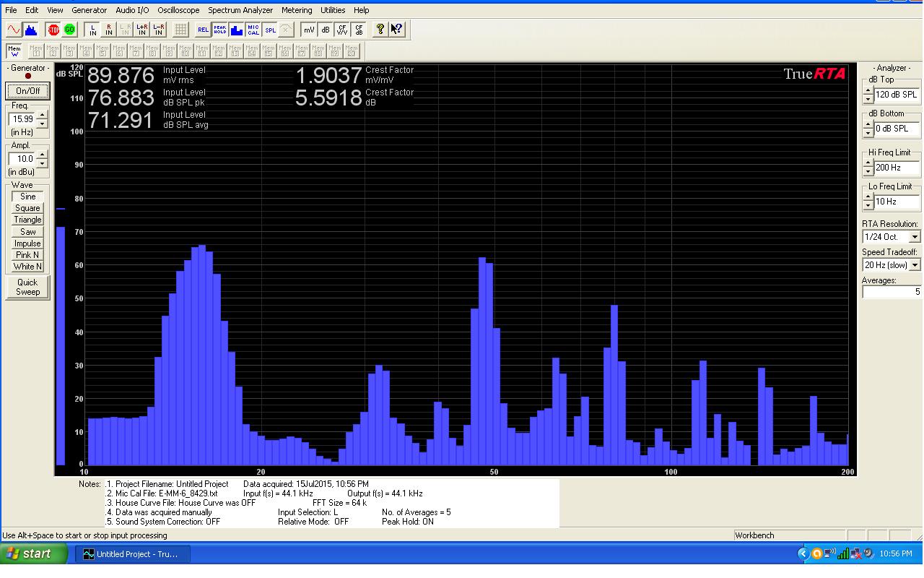This screenshot has width=924, height=578.
Task: Click the Averages input field
Action: pyautogui.click(x=892, y=292)
